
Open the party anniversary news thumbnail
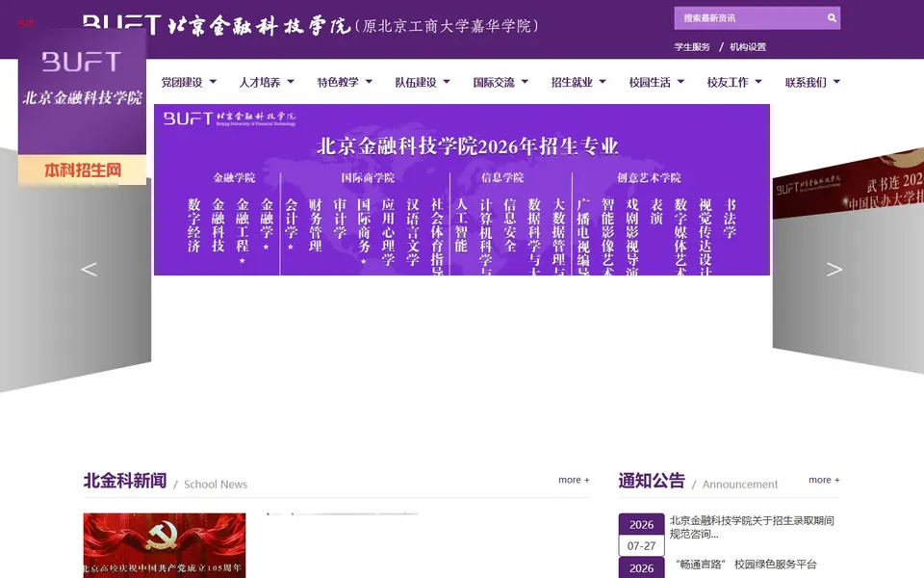(x=165, y=545)
